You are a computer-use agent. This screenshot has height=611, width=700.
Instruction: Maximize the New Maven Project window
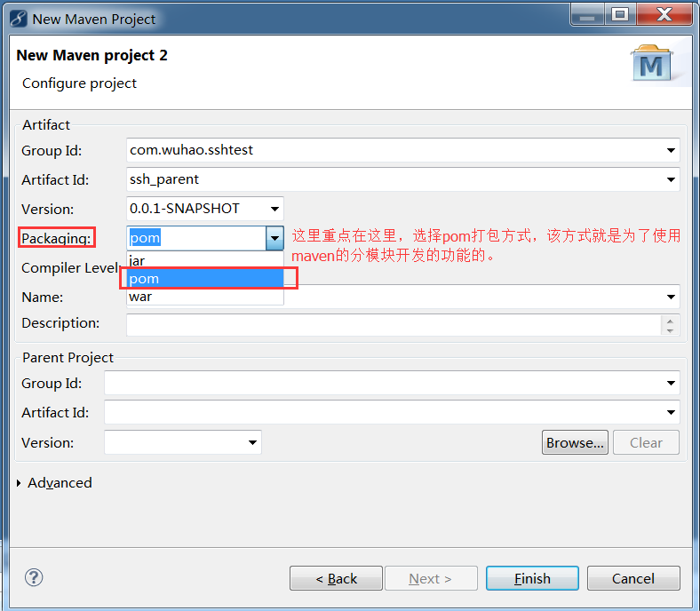click(620, 14)
